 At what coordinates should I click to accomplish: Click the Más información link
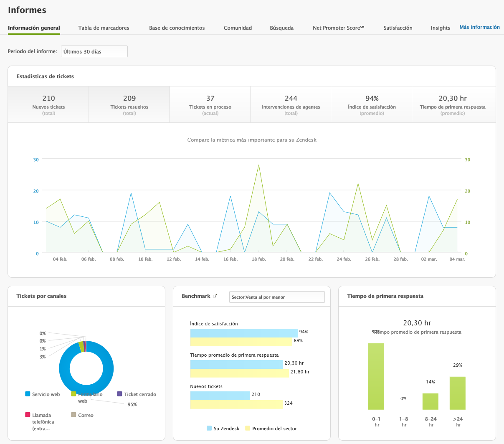click(479, 27)
